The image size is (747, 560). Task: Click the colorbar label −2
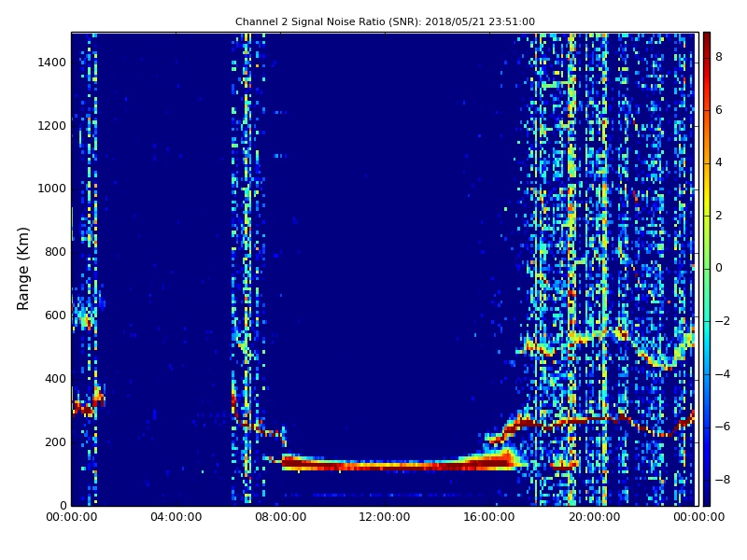(x=723, y=321)
